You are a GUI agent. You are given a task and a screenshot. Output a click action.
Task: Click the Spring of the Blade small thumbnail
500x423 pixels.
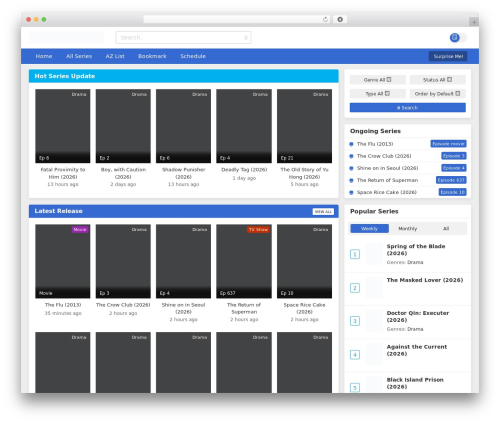click(374, 254)
